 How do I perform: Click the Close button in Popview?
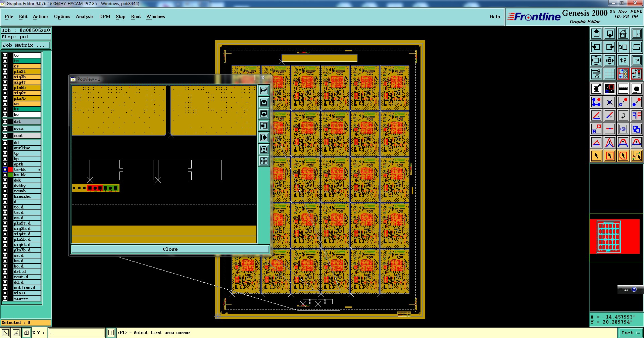[170, 249]
